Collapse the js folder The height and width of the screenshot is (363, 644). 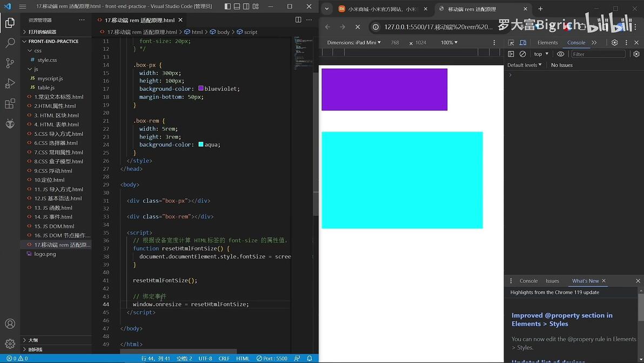(x=56, y=69)
